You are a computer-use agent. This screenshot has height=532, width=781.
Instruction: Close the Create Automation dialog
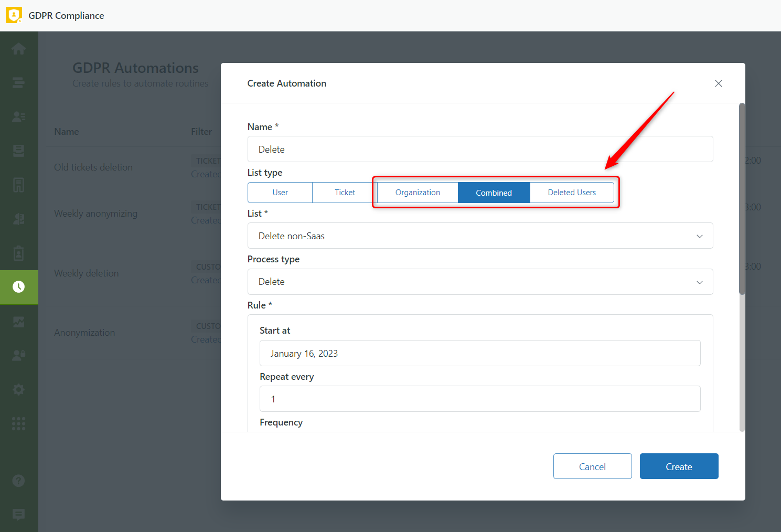(x=719, y=83)
